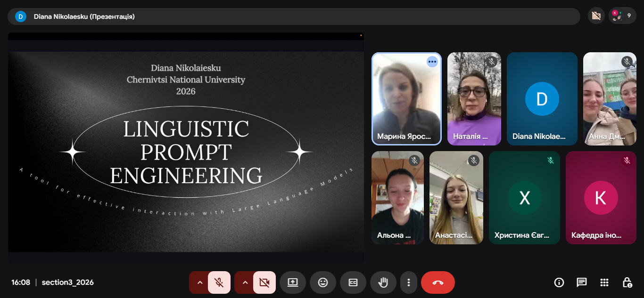Image resolution: width=644 pixels, height=298 pixels.
Task: Select Христина Євг... avatar tile
Action: coord(524,198)
